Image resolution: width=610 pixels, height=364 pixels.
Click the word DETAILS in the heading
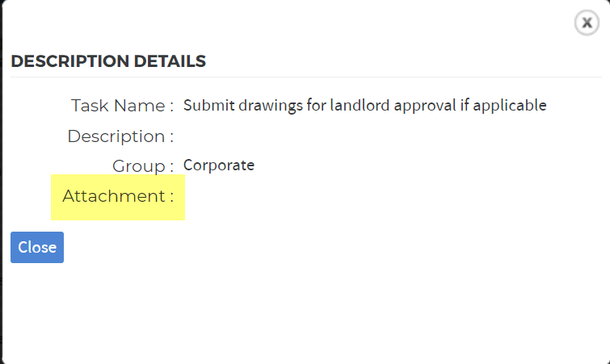[170, 61]
